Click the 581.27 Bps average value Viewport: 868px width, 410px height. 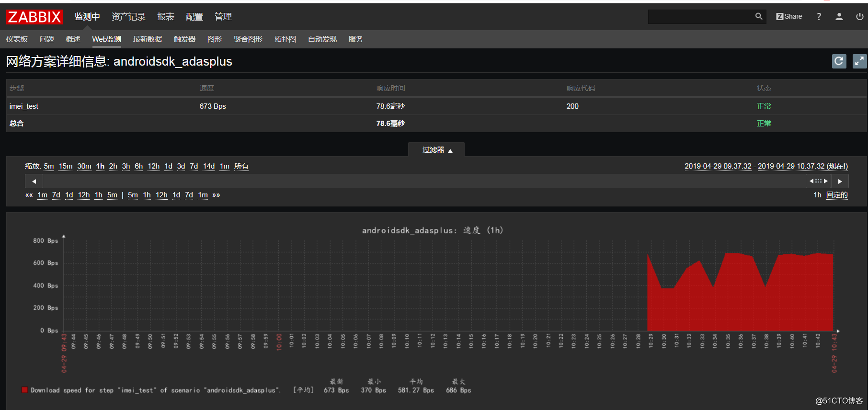point(416,390)
